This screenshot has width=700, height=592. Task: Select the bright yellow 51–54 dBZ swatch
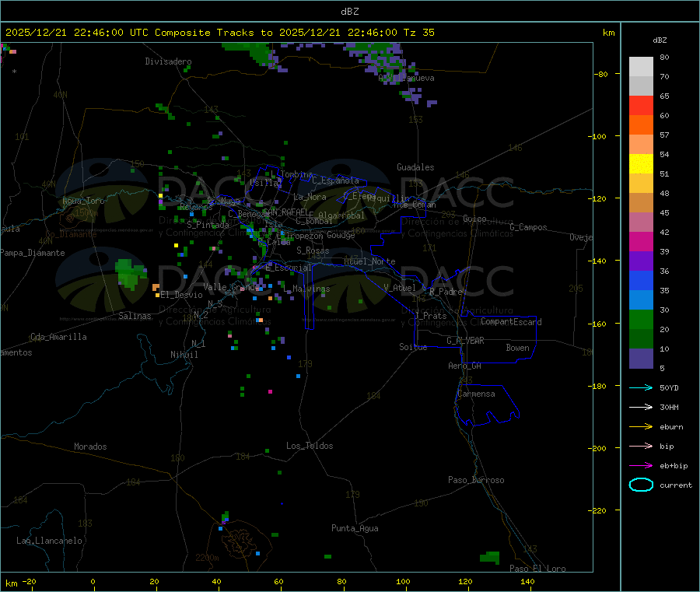coord(641,164)
